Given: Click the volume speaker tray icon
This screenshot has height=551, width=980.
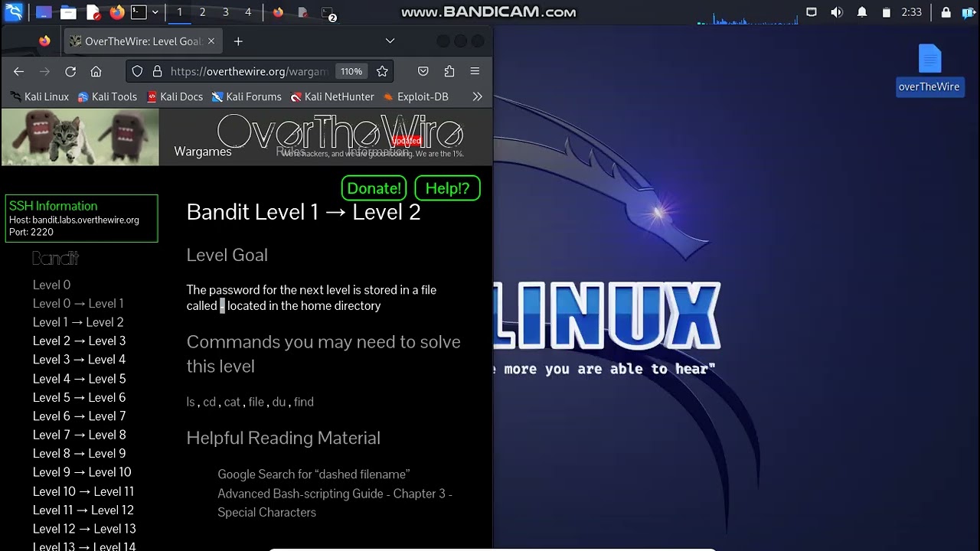Looking at the screenshot, I should [x=837, y=12].
